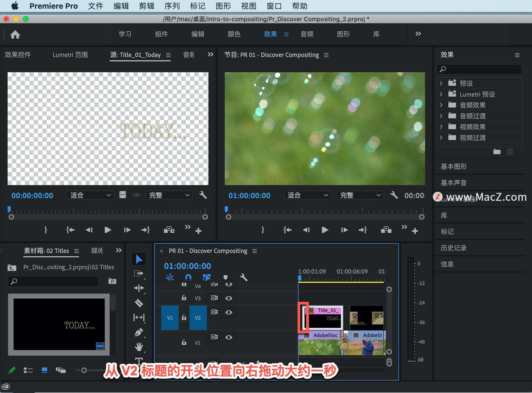Step back one frame in source monitor
The width and height of the screenshot is (532, 393).
[x=89, y=230]
